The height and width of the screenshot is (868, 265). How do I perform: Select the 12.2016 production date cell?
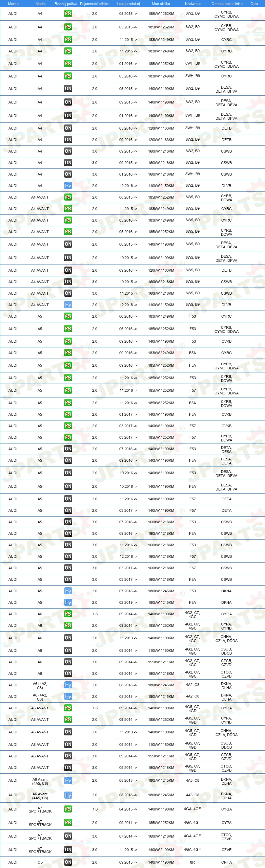(x=128, y=556)
